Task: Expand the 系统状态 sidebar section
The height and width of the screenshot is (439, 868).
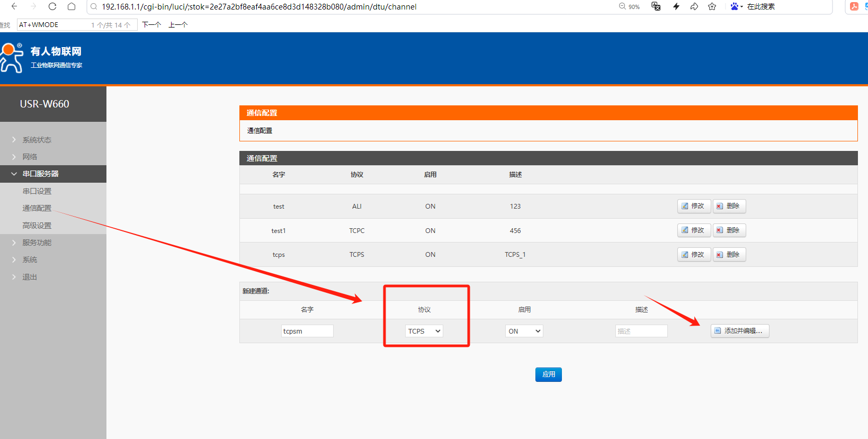Action: click(37, 140)
